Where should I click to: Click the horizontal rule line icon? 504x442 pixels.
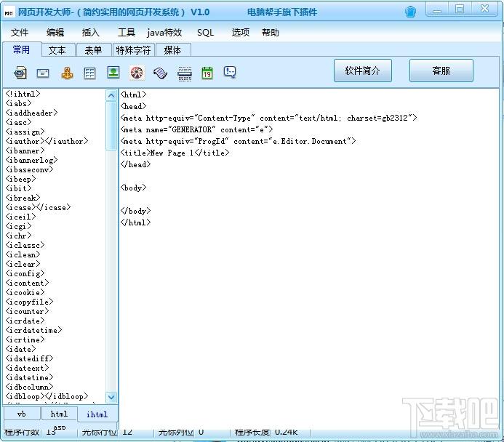click(184, 73)
